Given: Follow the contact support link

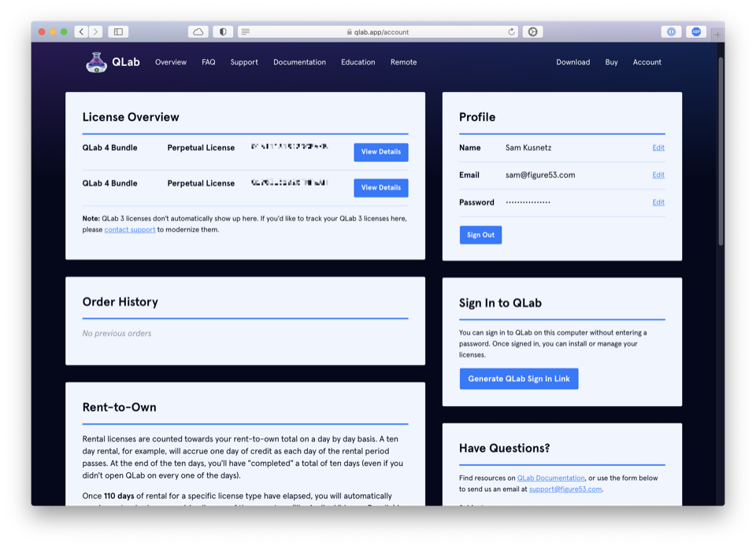Looking at the screenshot, I should [x=129, y=230].
